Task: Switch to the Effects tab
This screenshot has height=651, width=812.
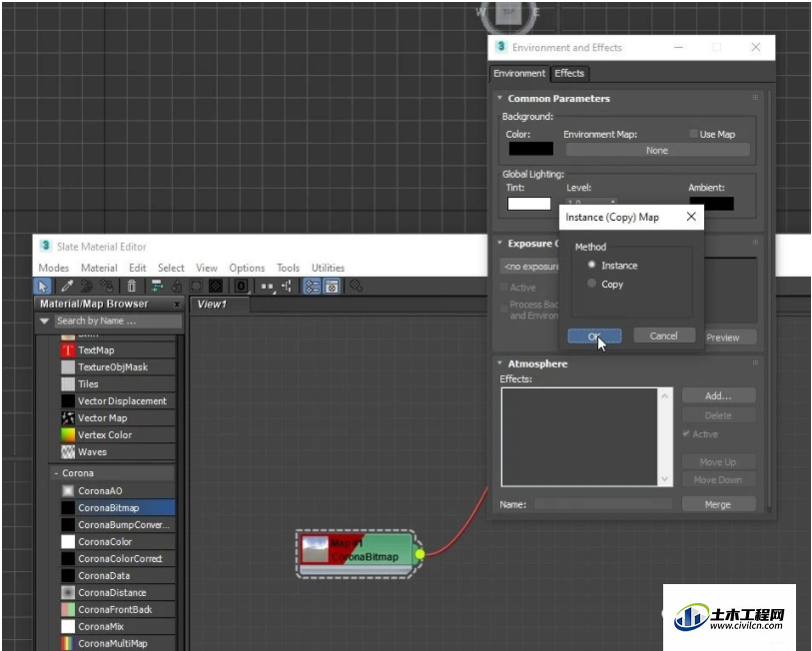Action: (x=569, y=74)
